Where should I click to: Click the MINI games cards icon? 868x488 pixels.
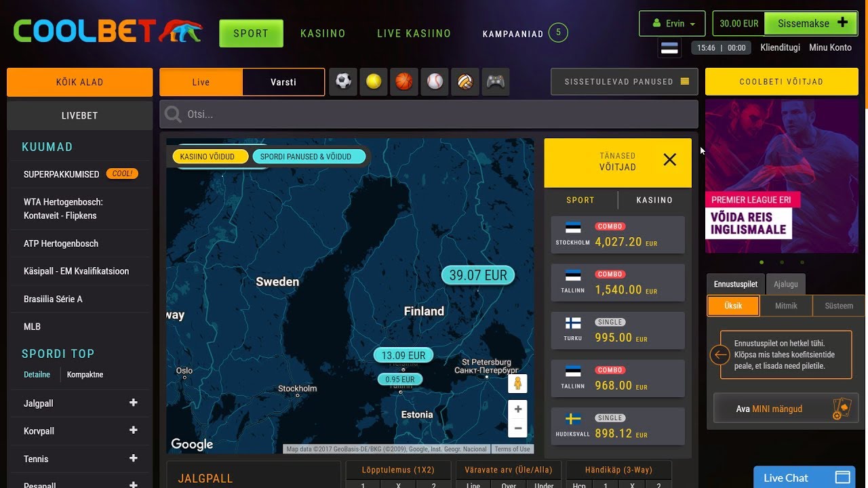click(841, 409)
